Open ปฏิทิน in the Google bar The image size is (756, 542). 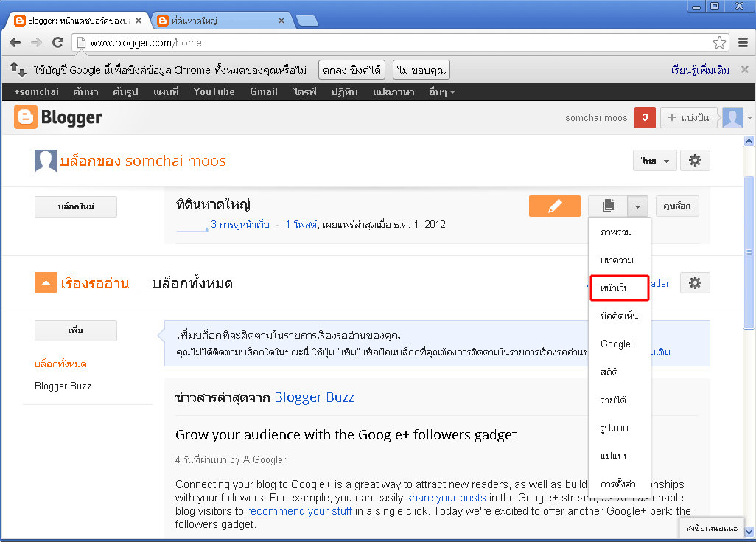point(344,91)
